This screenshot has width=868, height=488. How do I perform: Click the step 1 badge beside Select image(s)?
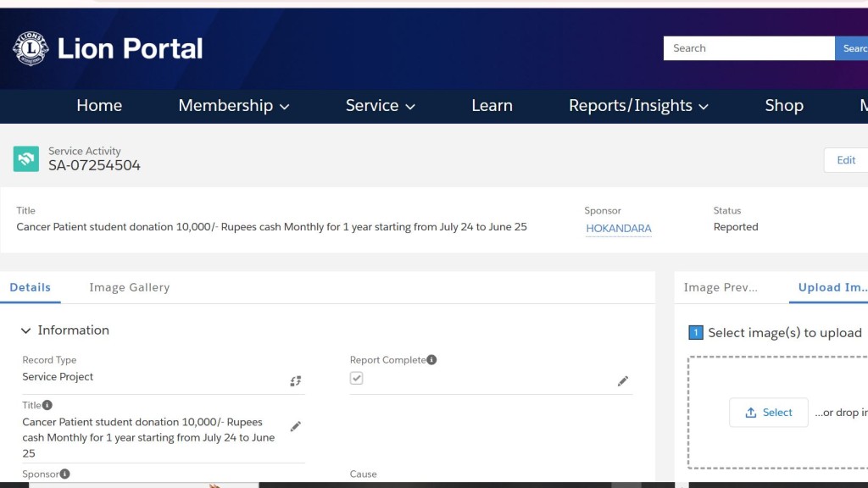696,332
